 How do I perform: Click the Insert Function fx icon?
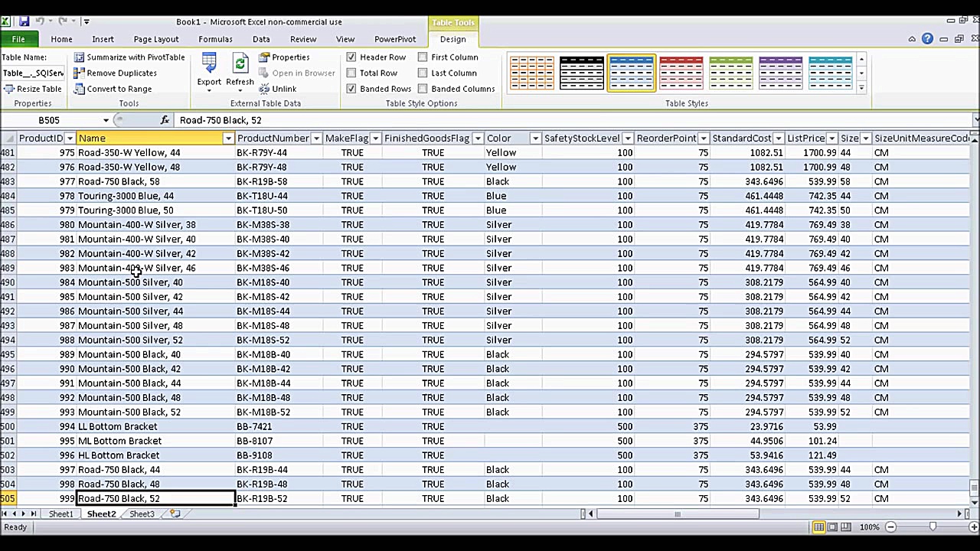[165, 120]
